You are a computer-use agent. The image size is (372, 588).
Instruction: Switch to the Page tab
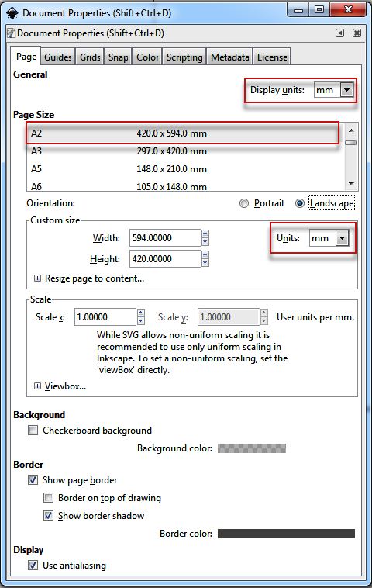coord(26,57)
